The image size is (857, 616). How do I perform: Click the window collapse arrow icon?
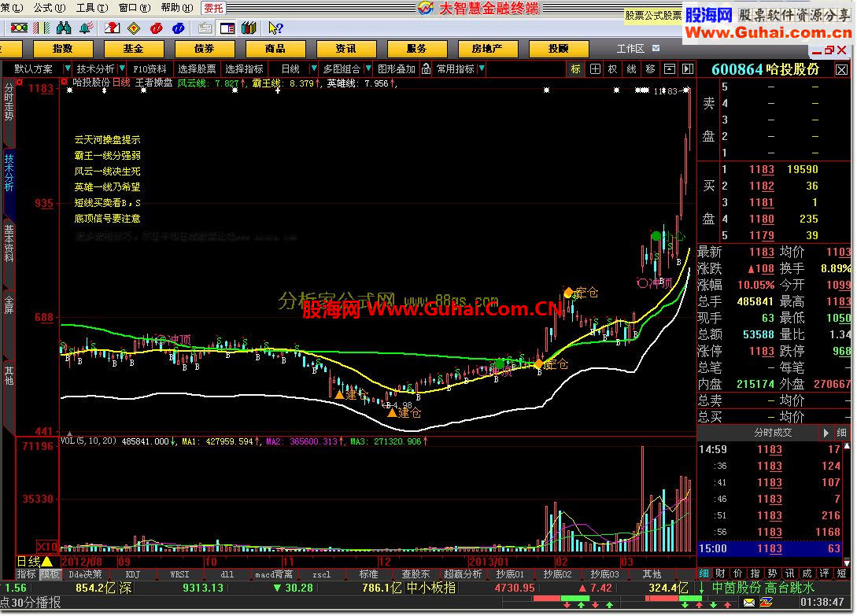(669, 69)
